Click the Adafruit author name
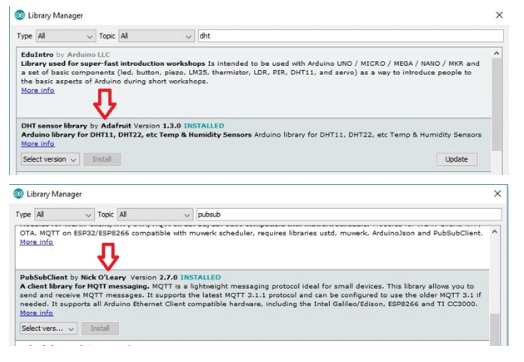Image resolution: width=524 pixels, height=362 pixels. click(x=116, y=126)
